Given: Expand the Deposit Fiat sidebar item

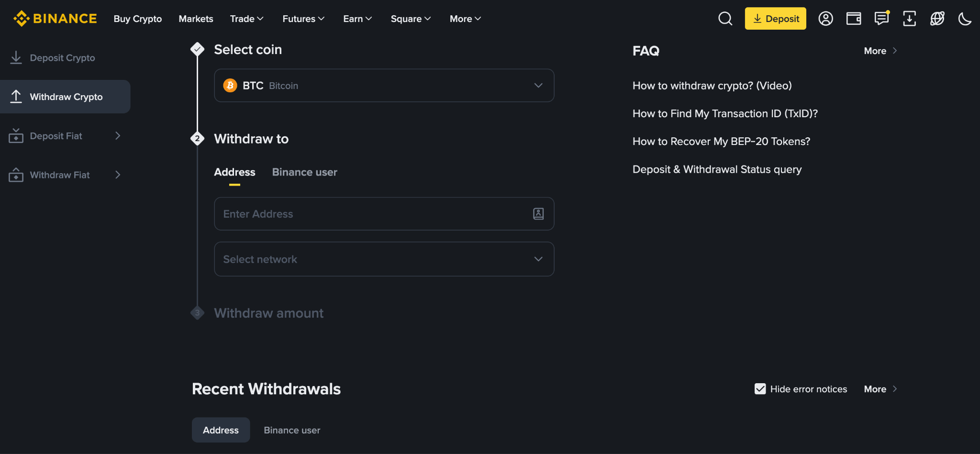Looking at the screenshot, I should point(65,136).
